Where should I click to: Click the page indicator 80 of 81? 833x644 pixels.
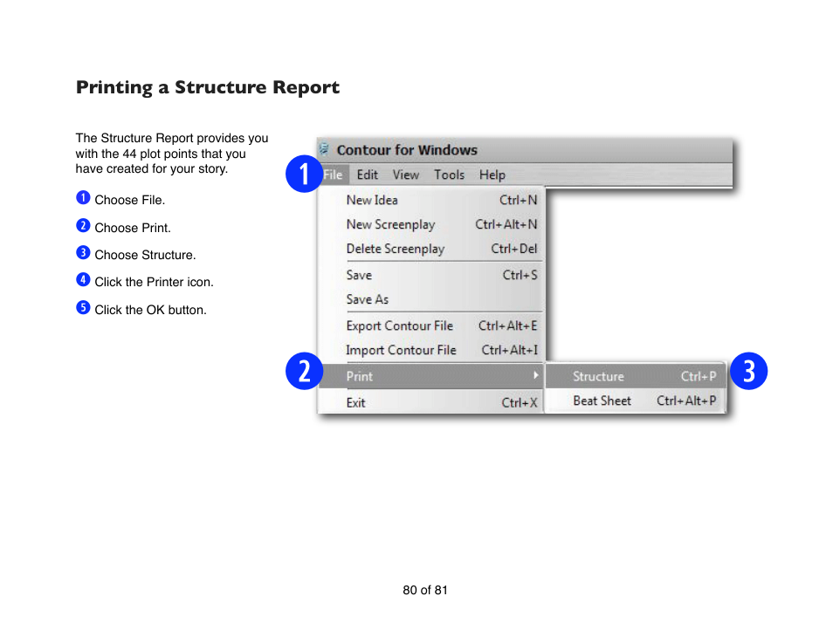425,590
